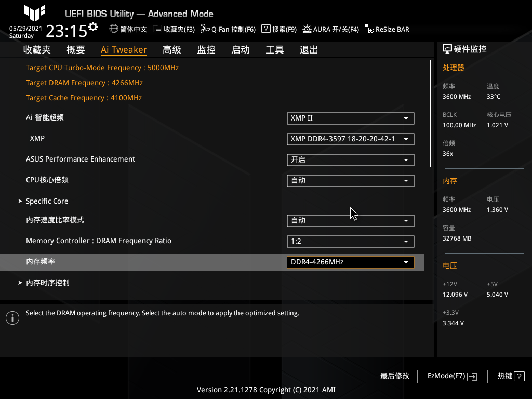532x399 pixels.
Task: Open the 监控 tab
Action: click(x=206, y=50)
